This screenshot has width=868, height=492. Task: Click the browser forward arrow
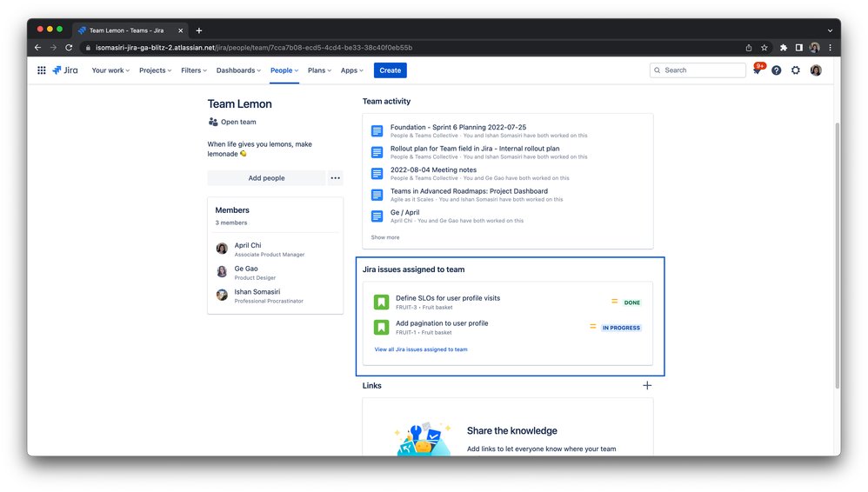(53, 48)
